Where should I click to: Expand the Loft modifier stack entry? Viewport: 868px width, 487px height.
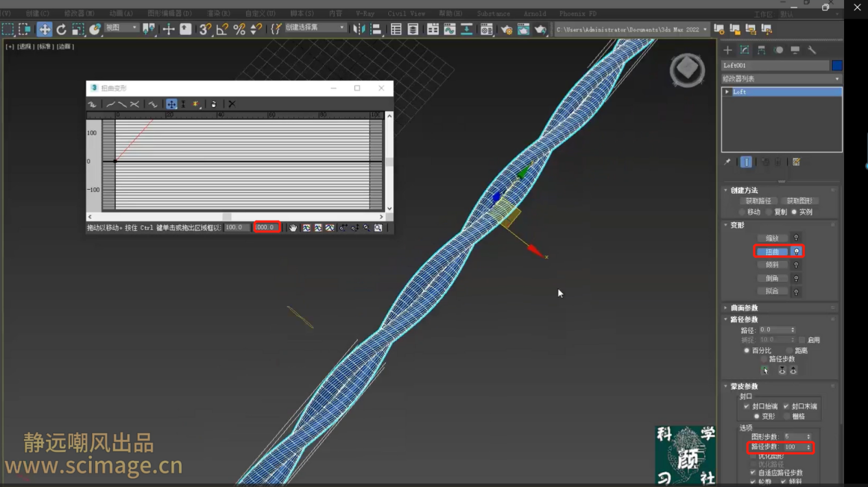727,92
